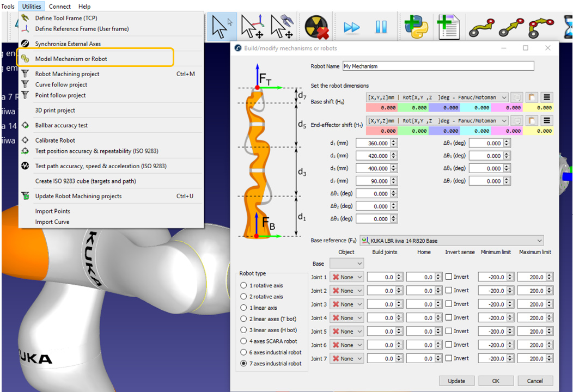Open Base shift pose format dropdown
The height and width of the screenshot is (392, 573).
point(504,97)
